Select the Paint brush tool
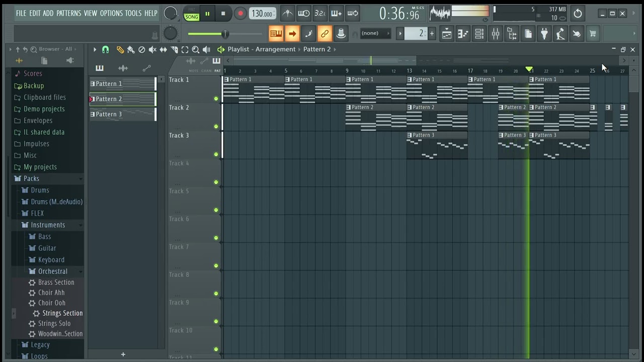 click(131, 49)
